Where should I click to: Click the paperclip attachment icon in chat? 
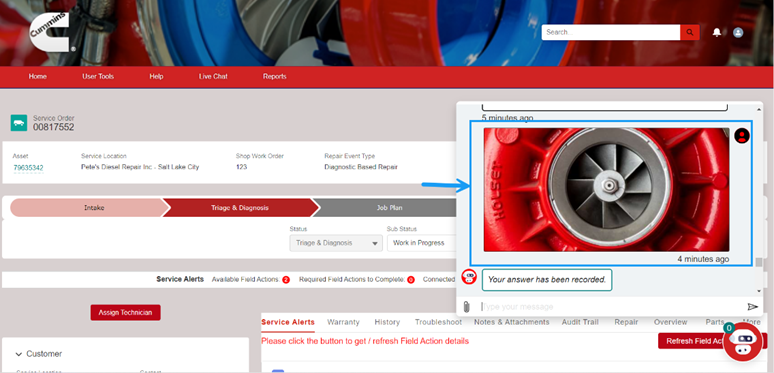coord(466,307)
